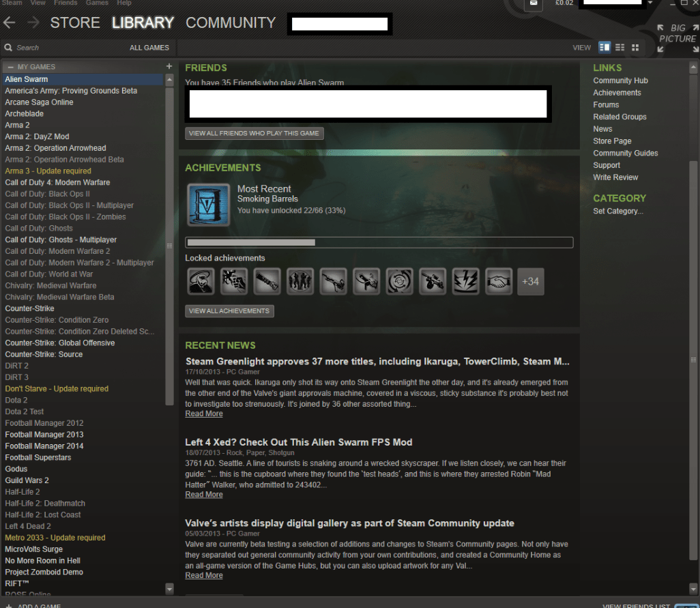
Task: Open the Store Page link
Action: click(x=612, y=141)
